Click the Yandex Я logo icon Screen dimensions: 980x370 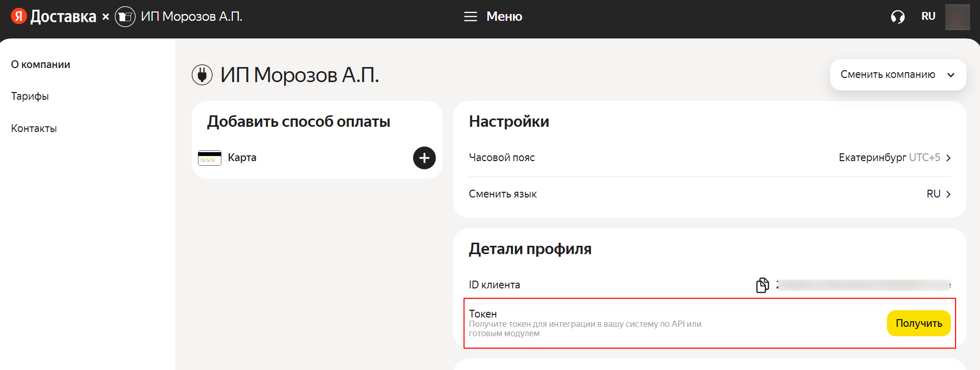(x=19, y=16)
